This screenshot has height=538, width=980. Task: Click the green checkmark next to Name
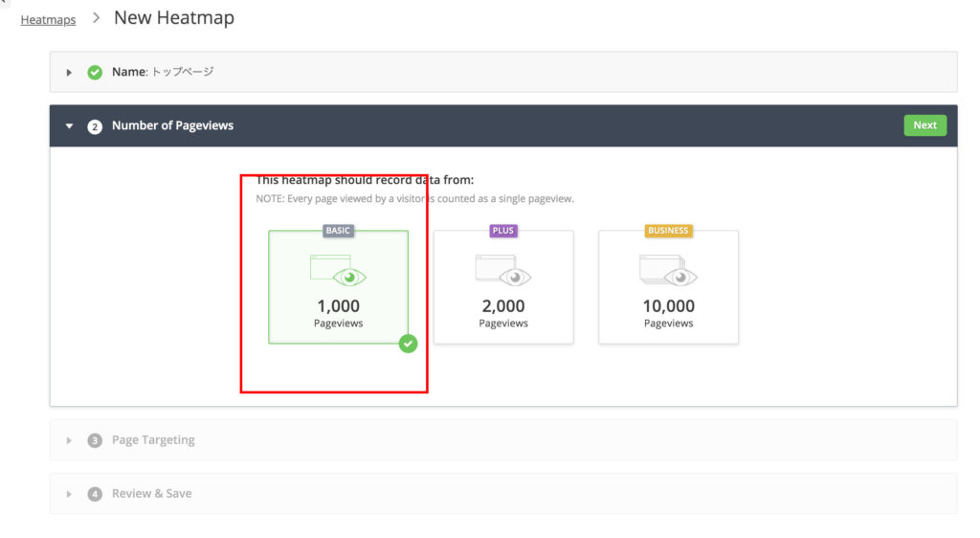tap(95, 73)
